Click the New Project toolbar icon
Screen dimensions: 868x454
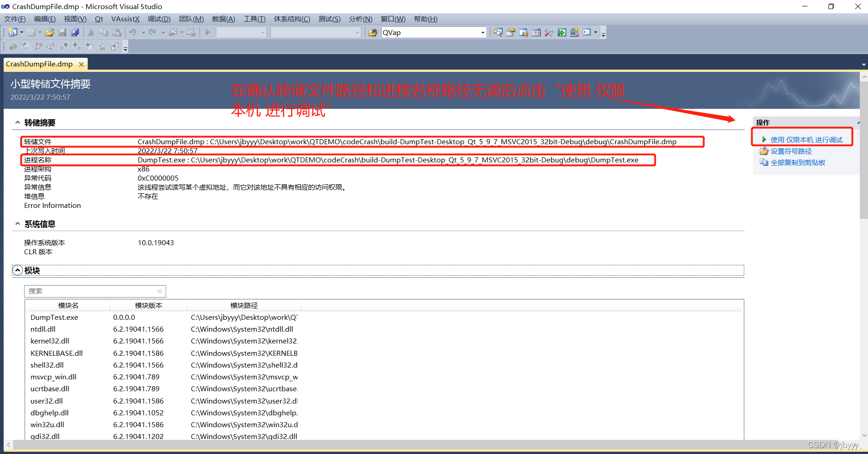[12, 32]
